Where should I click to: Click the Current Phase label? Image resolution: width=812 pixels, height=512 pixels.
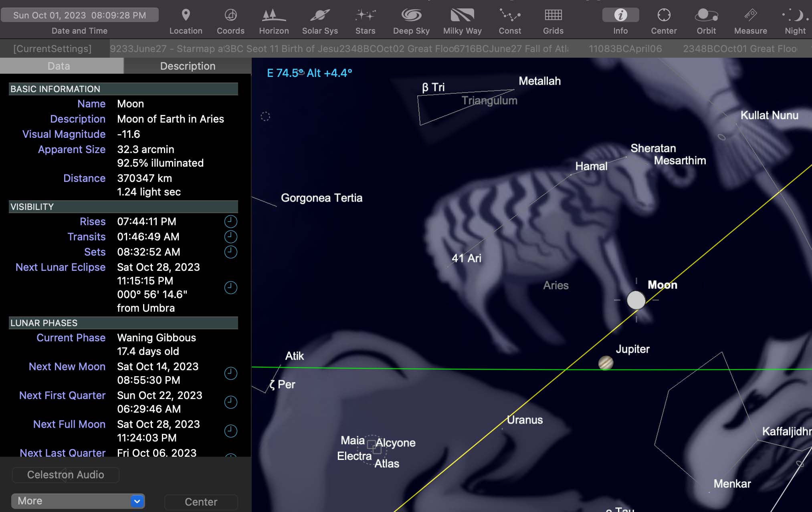point(71,338)
